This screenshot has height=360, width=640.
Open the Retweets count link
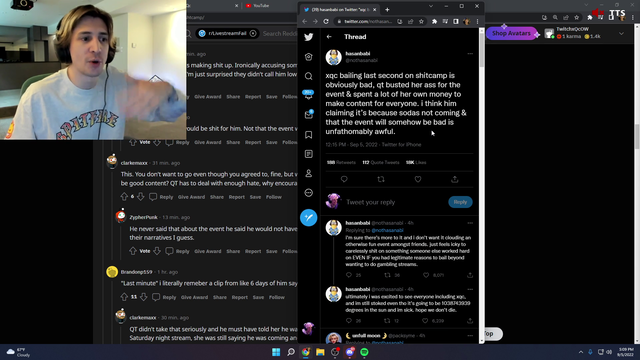341,162
